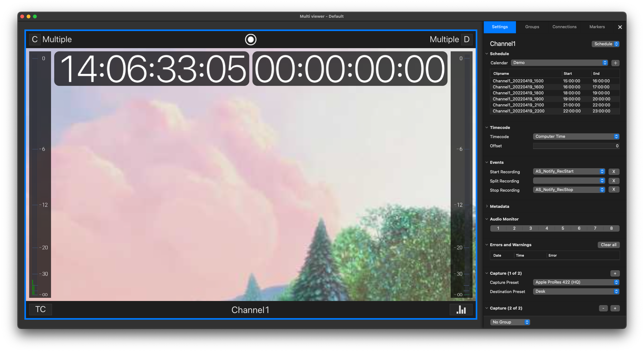
Task: Select the Channel1_20220419_1900 schedule row
Action: tap(555, 99)
